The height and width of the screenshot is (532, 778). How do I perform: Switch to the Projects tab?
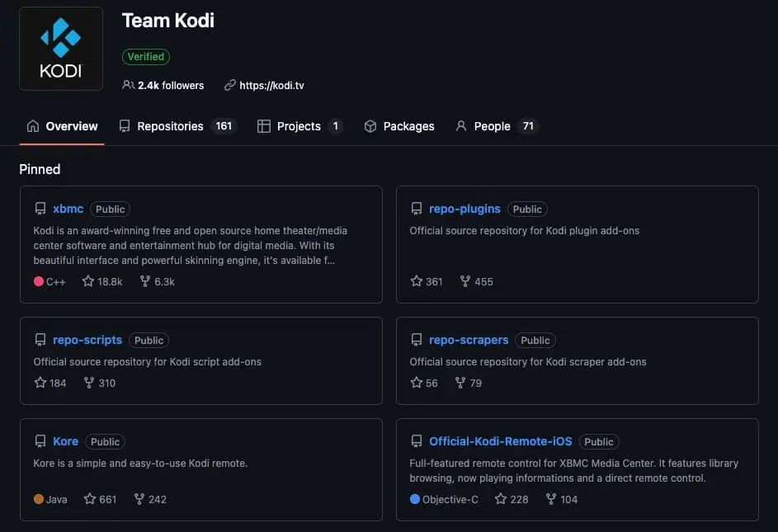pos(299,126)
